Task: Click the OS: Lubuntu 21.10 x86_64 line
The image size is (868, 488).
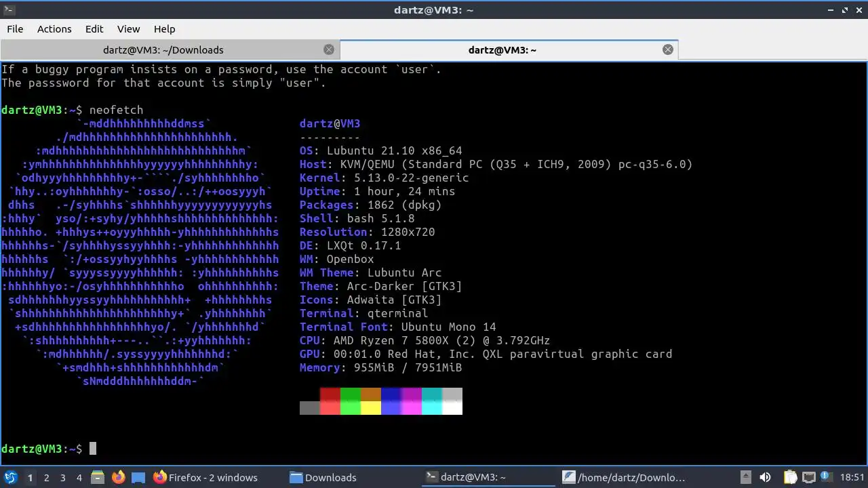Action: pos(380,150)
